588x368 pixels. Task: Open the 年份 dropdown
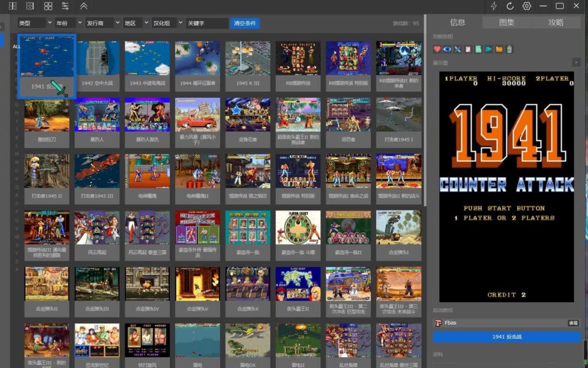coord(69,23)
